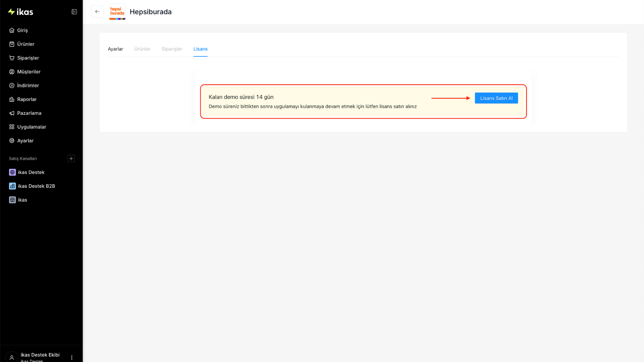Click the Lisans Satın Al button
Viewport: 644px width, 362px height.
[496, 98]
